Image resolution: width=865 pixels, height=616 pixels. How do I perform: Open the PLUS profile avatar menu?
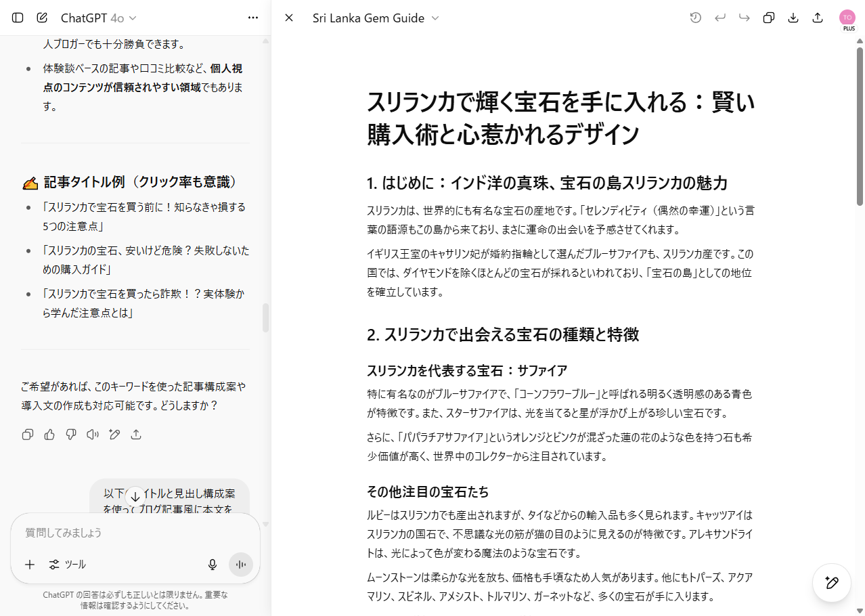pos(847,18)
